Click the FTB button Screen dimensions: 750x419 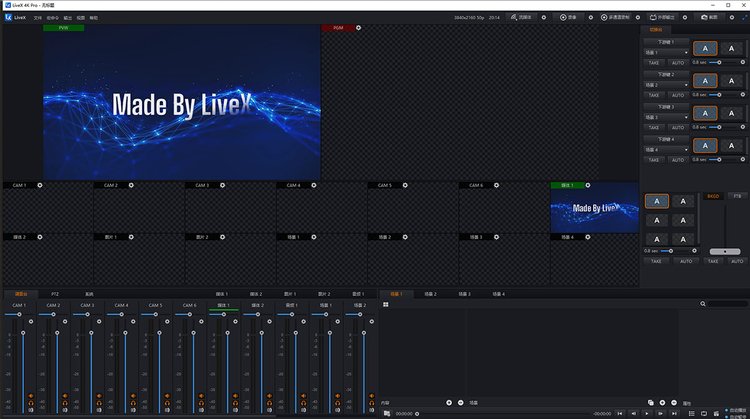[737, 196]
